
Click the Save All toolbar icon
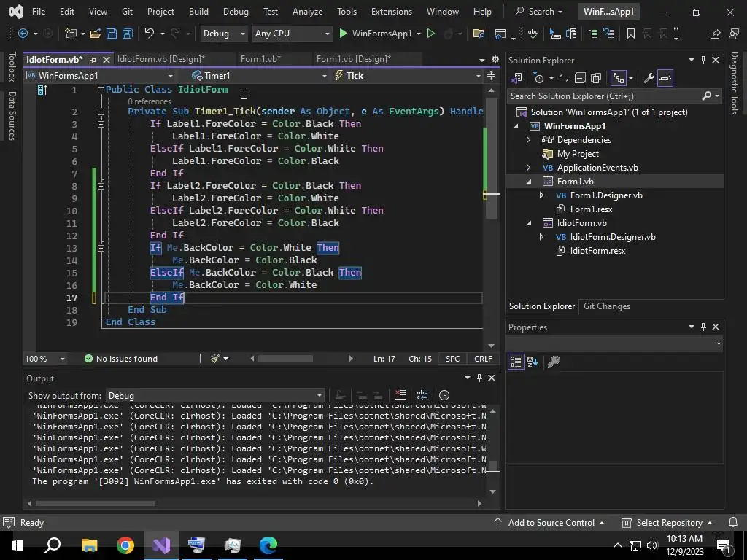(x=127, y=34)
